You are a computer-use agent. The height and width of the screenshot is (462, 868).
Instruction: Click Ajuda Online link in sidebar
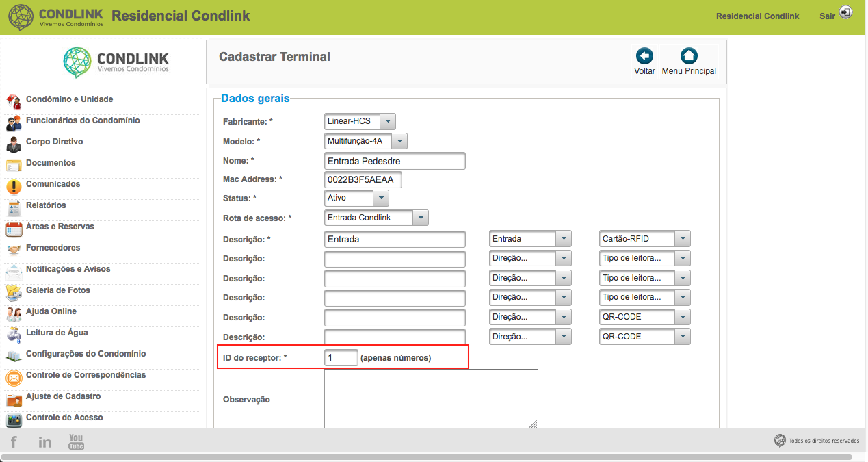(51, 311)
